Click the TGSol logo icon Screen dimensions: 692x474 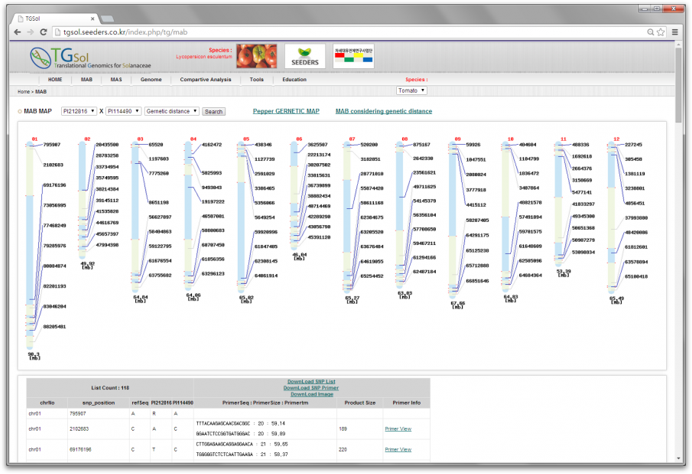point(38,56)
